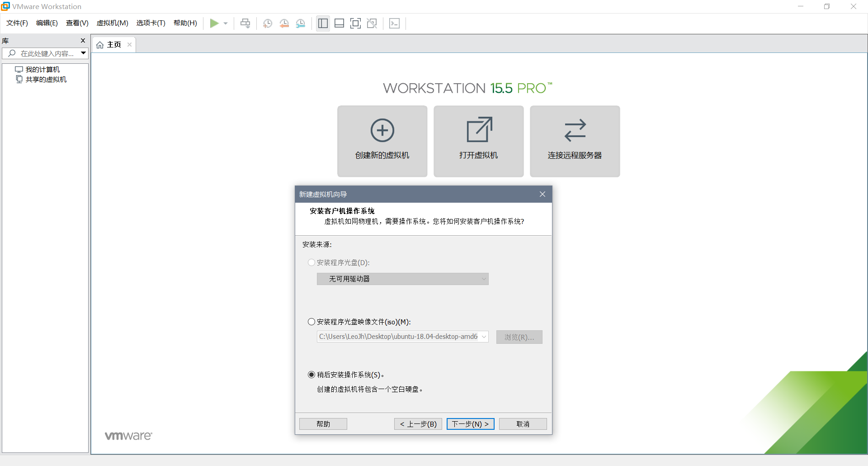
Task: Open the ISO file path dropdown
Action: pos(484,337)
